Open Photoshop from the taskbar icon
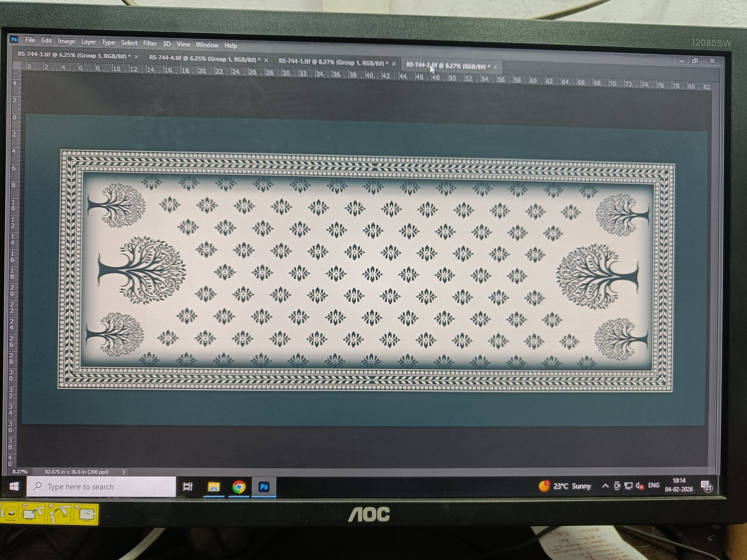The height and width of the screenshot is (560, 747). click(264, 487)
